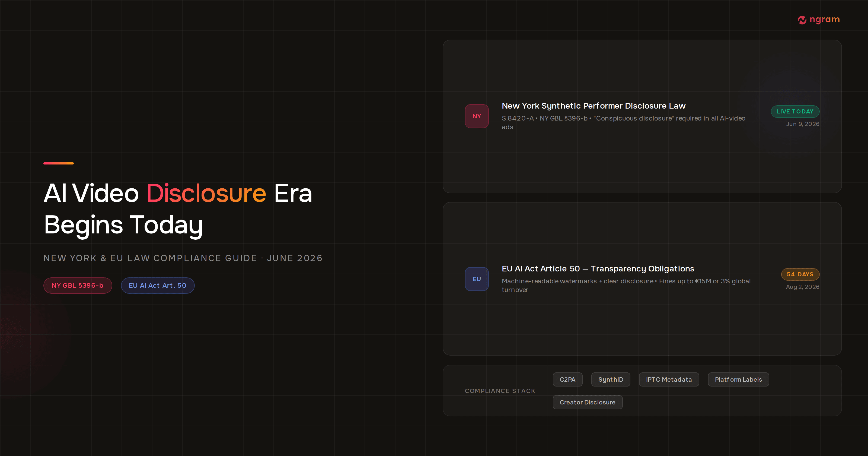Select the NY badge icon
Viewport: 868px width, 456px height.
click(x=477, y=116)
